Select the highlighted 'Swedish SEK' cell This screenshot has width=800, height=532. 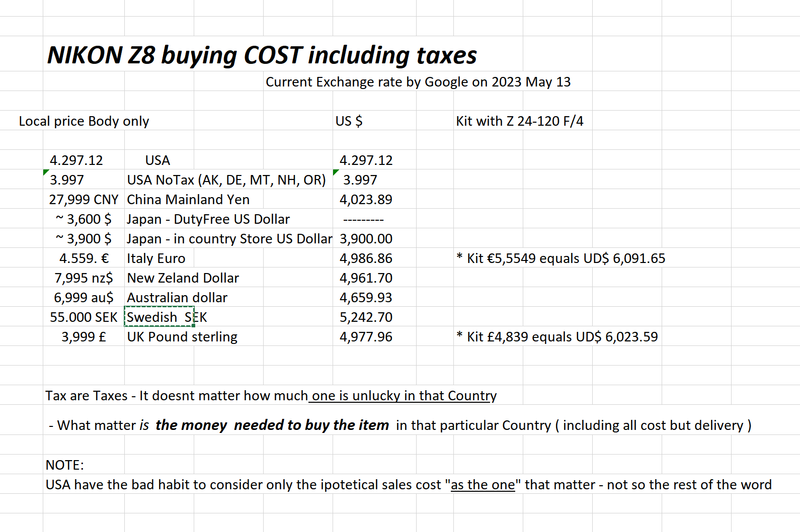tap(159, 317)
